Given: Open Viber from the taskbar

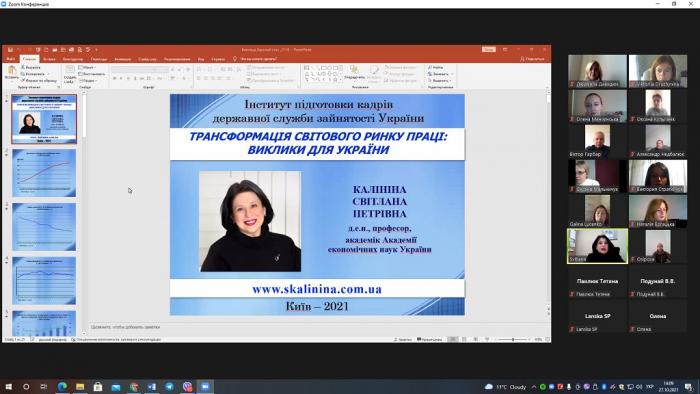Looking at the screenshot, I should (188, 386).
